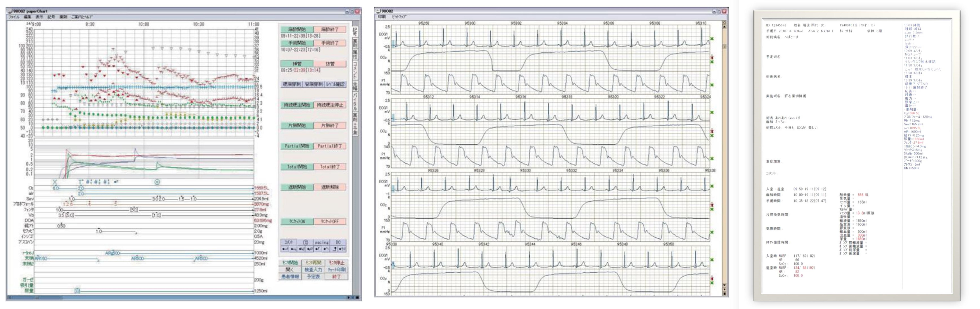Click the 予定表 button
The height and width of the screenshot is (309, 980).
click(314, 277)
